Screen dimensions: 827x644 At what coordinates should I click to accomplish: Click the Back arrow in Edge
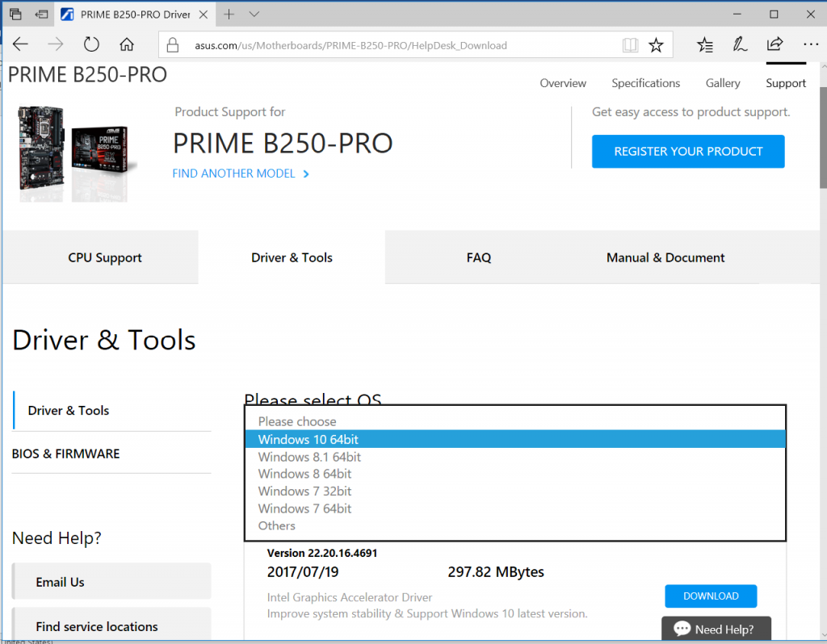coord(20,44)
